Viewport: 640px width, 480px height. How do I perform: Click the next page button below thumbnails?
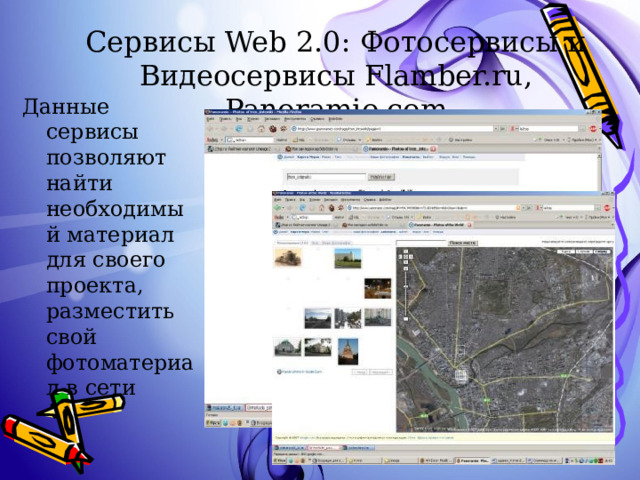(x=381, y=372)
